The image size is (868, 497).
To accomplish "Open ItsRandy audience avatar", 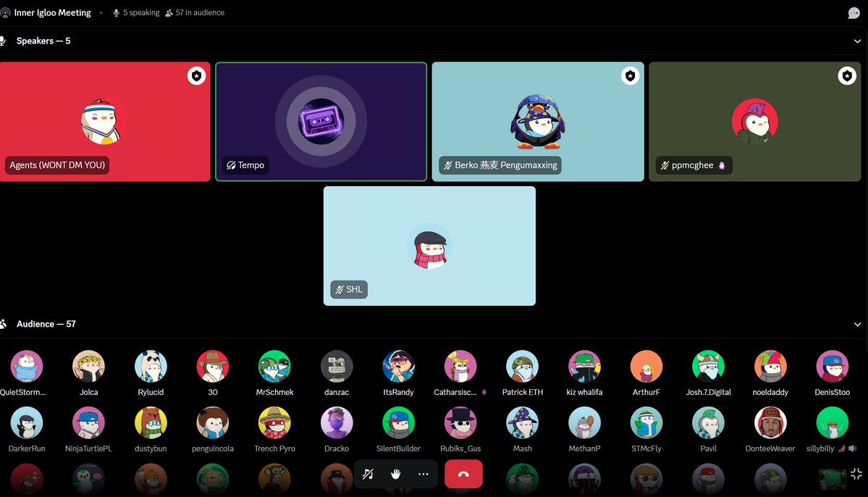I will [x=399, y=367].
